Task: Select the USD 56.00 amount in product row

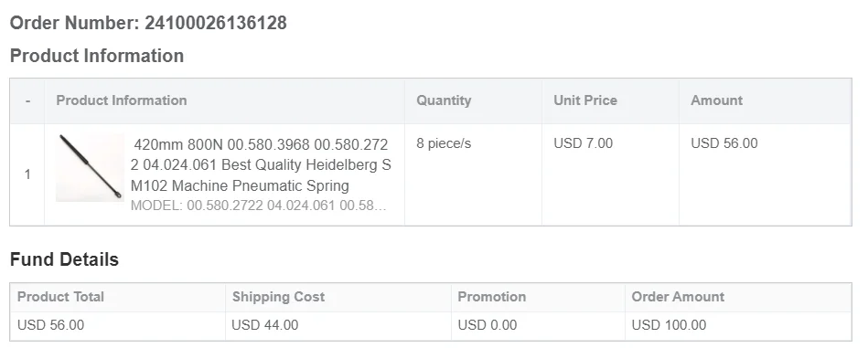Action: pyautogui.click(x=724, y=143)
